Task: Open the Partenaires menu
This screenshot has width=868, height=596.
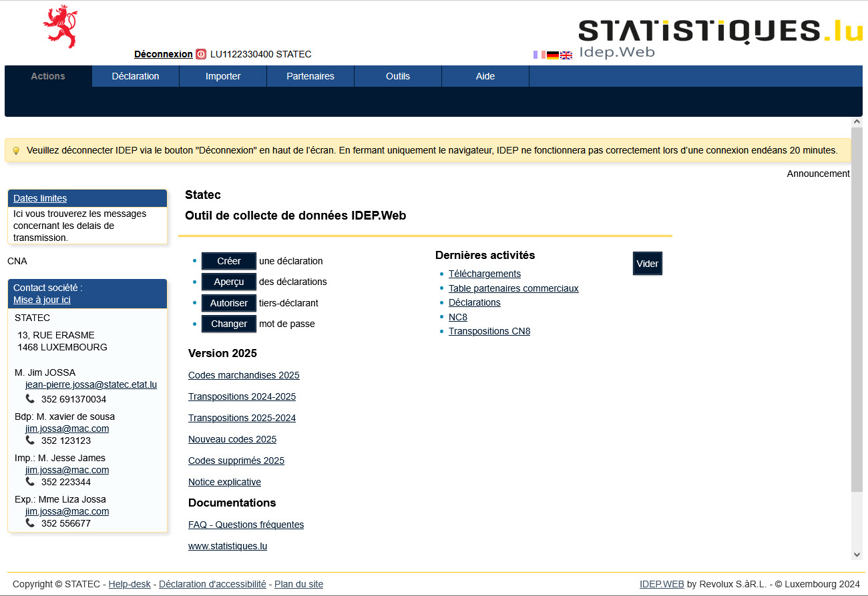Action: (x=310, y=76)
